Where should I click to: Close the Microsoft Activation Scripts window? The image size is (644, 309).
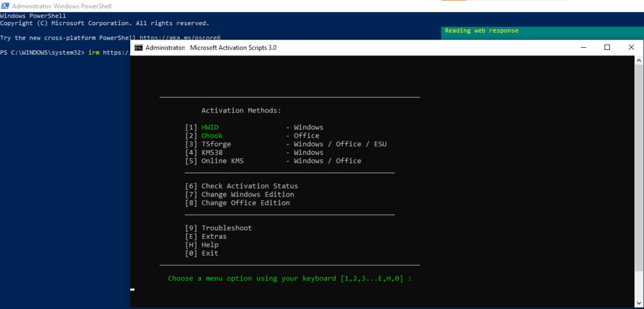(631, 47)
